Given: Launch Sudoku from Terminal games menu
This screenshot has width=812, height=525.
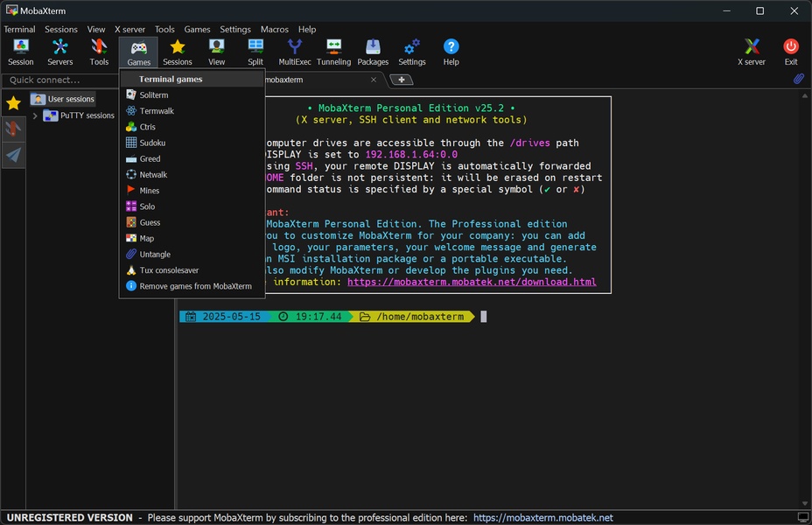Looking at the screenshot, I should pos(152,143).
